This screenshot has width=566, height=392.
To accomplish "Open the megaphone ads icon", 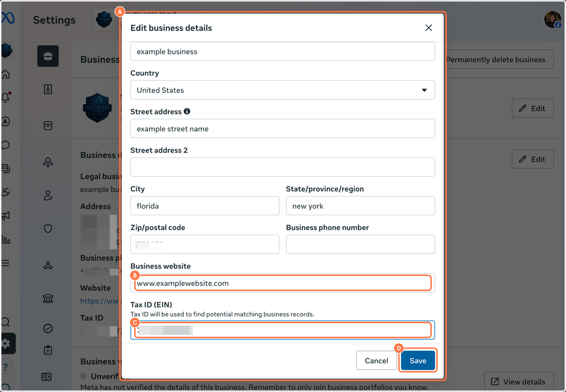I will 6,216.
